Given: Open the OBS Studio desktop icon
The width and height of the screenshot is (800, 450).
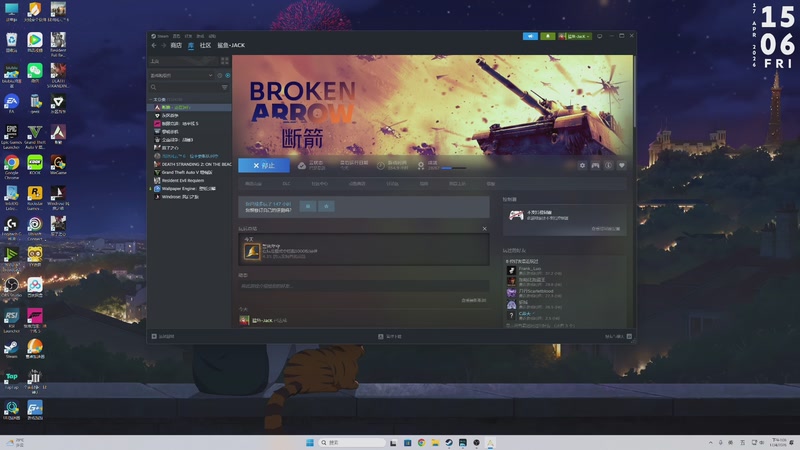Looking at the screenshot, I should [x=11, y=288].
